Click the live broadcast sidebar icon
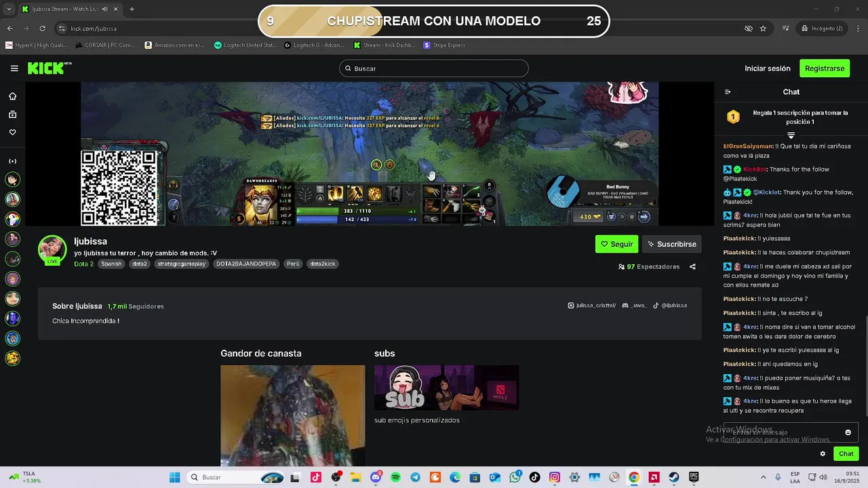This screenshot has height=488, width=868. 12,161
